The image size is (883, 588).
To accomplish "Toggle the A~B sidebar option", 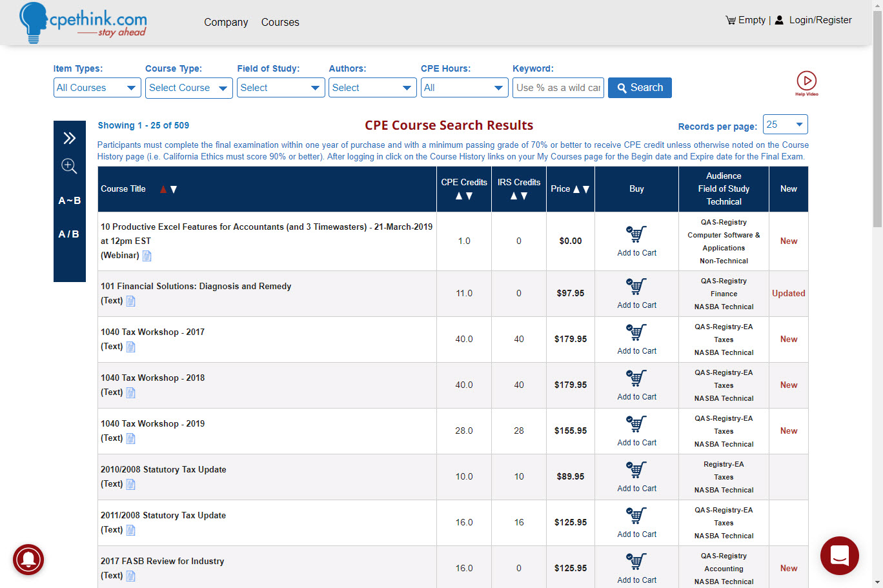I will 70,201.
